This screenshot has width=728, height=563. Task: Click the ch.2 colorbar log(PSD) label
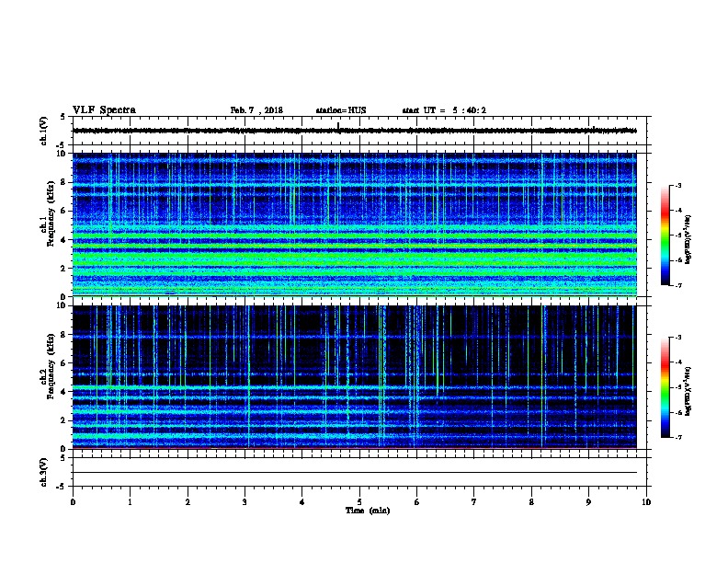[x=688, y=391]
